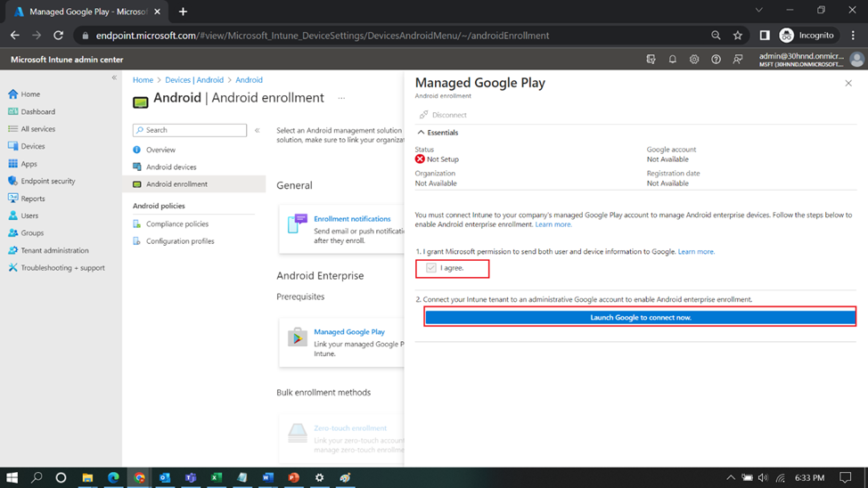The image size is (868, 488).
Task: Open the Incognito profile indicator
Action: [x=807, y=36]
